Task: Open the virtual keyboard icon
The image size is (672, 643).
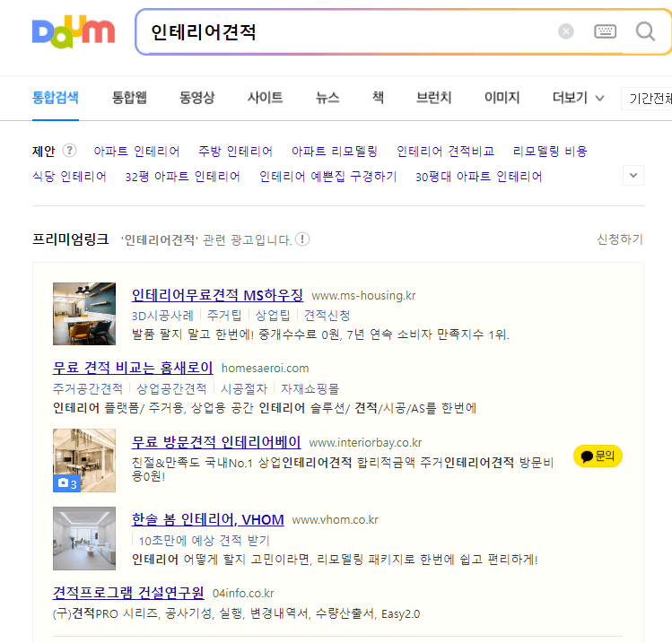Action: tap(605, 31)
